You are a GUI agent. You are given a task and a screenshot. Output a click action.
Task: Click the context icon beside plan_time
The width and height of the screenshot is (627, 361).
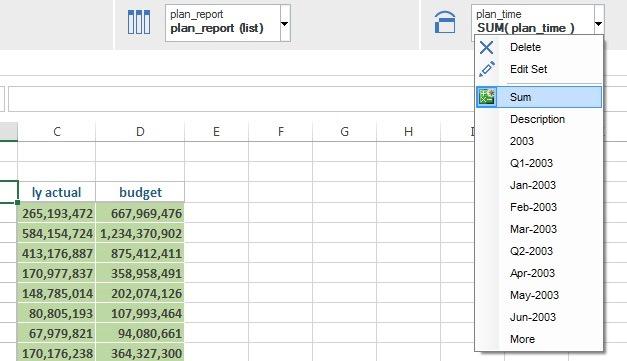click(445, 22)
